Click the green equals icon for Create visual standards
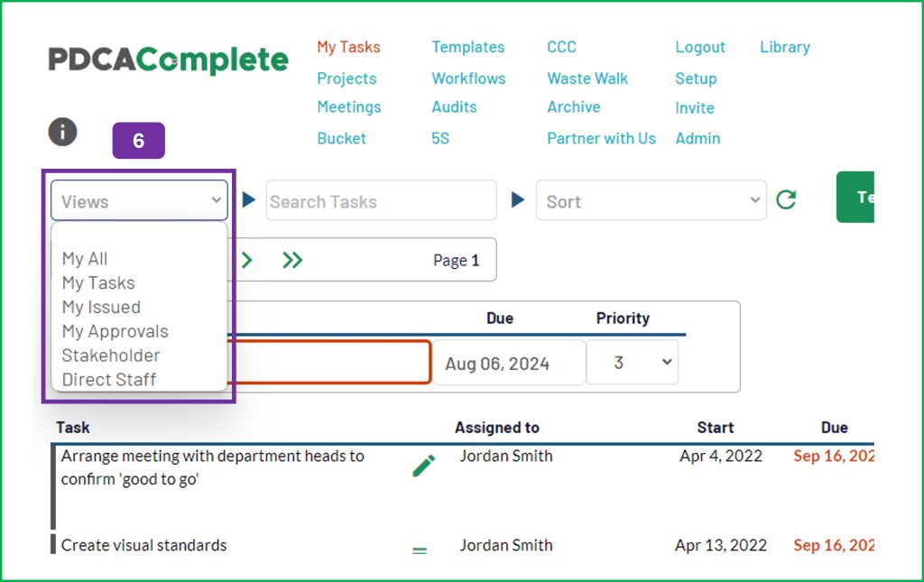924x582 pixels. [x=420, y=550]
